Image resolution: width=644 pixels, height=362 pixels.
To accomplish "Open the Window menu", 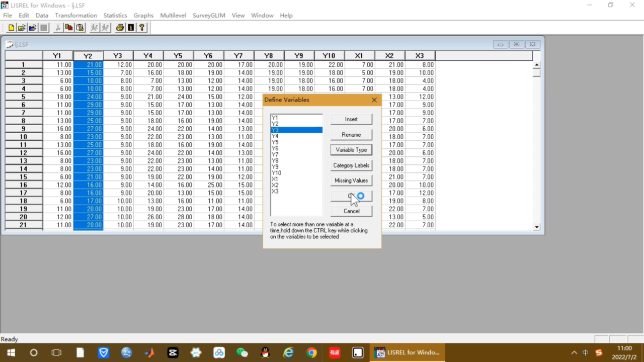I will (262, 15).
